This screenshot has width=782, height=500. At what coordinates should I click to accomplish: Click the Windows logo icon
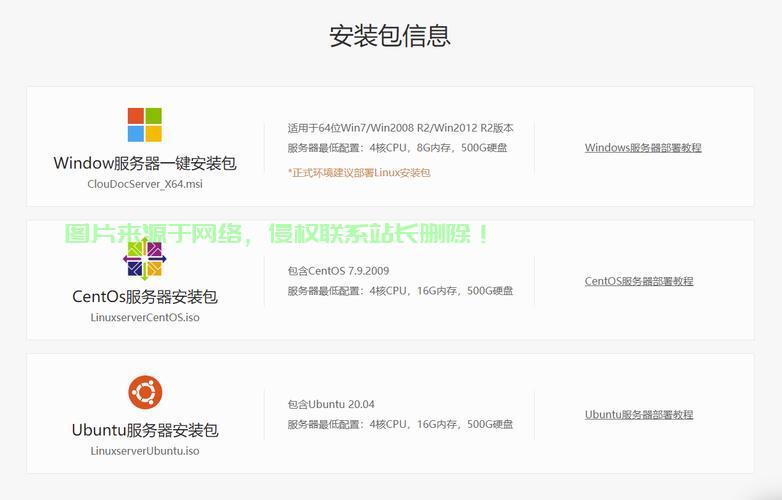tap(144, 125)
